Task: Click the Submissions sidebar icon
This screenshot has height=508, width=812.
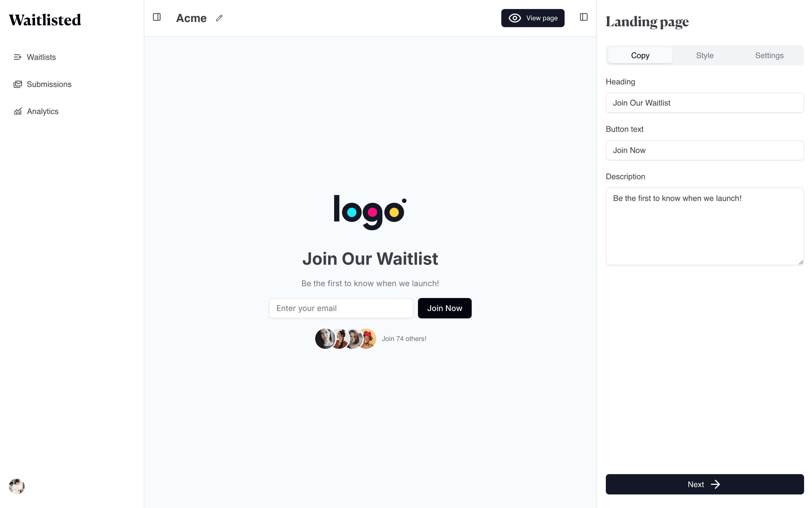Action: click(18, 84)
